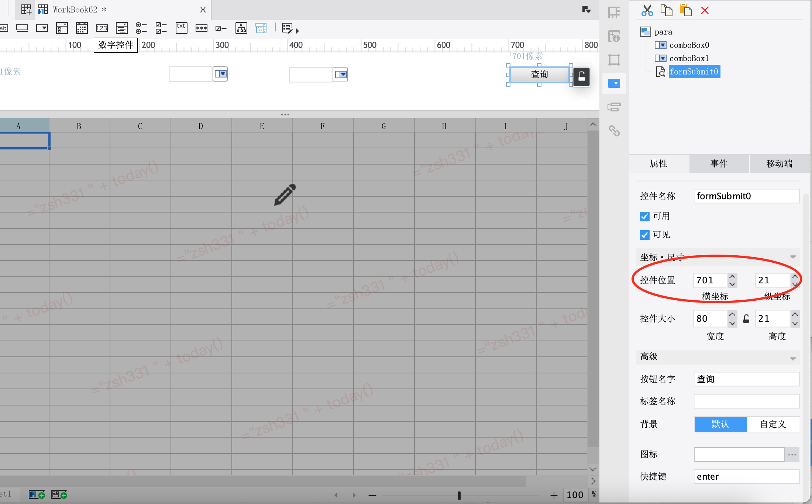Viewport: 812px width, 504px height.
Task: Paste widget from clipboard
Action: [x=685, y=10]
